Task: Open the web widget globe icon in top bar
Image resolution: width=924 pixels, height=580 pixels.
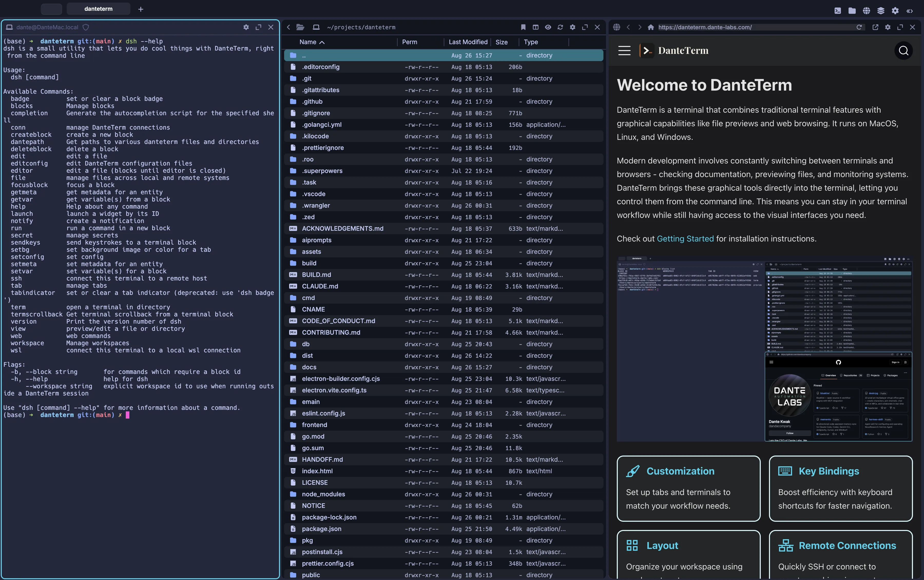Action: 867,11
